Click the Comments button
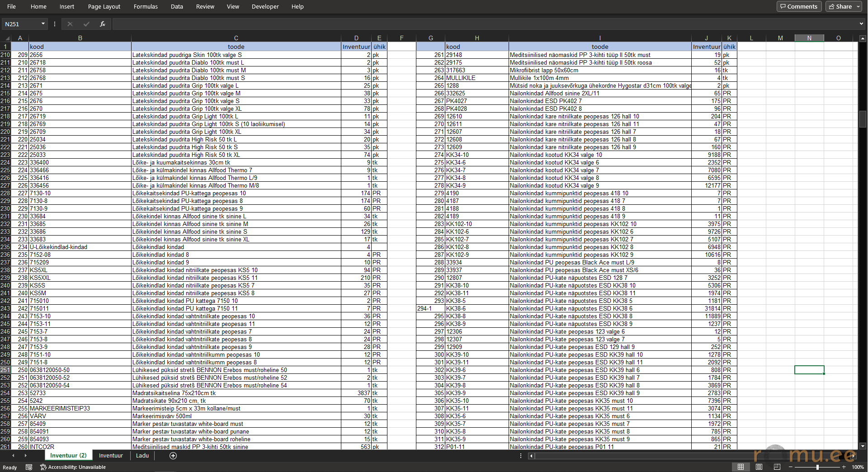This screenshot has height=472, width=868. (799, 6)
